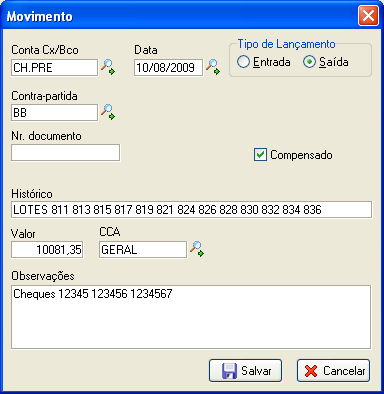This screenshot has height=394, width=384.
Task: Click the Valor field showing 10081,35
Action: (47, 250)
